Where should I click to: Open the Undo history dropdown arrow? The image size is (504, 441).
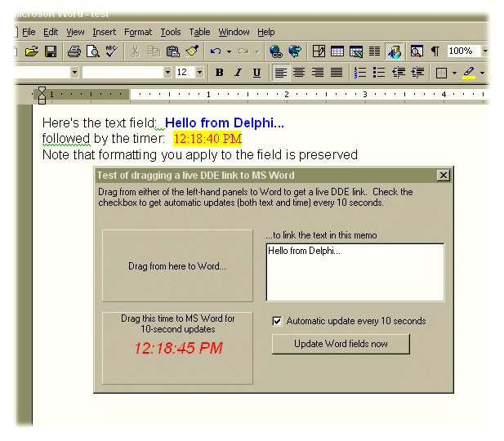pos(229,51)
